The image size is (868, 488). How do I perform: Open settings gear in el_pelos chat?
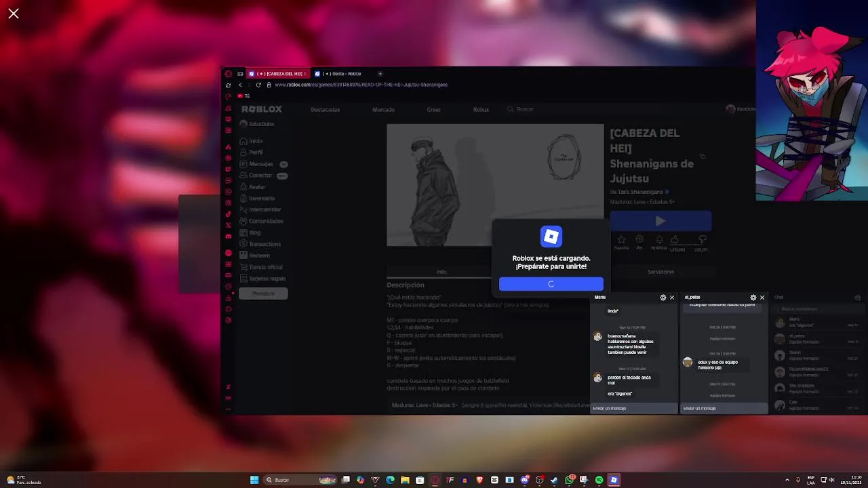[753, 298]
